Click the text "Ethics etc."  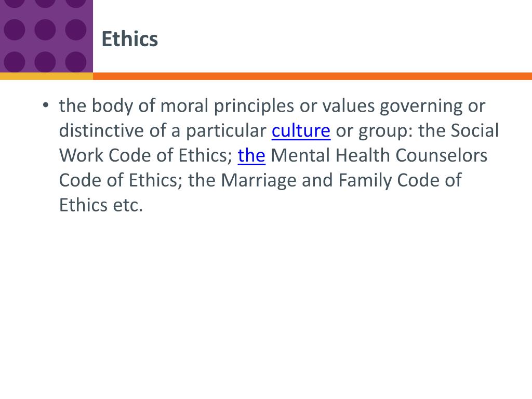pyautogui.click(x=101, y=205)
